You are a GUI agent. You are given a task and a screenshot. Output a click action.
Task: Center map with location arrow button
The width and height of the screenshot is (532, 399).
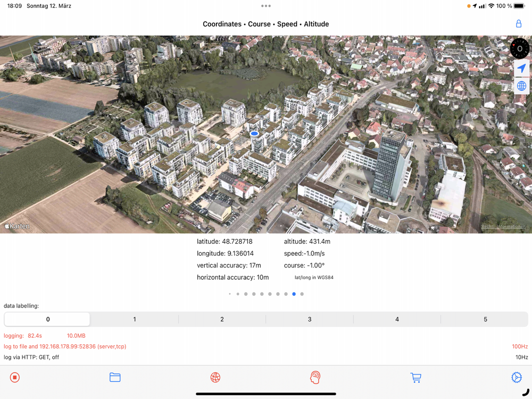pyautogui.click(x=521, y=68)
